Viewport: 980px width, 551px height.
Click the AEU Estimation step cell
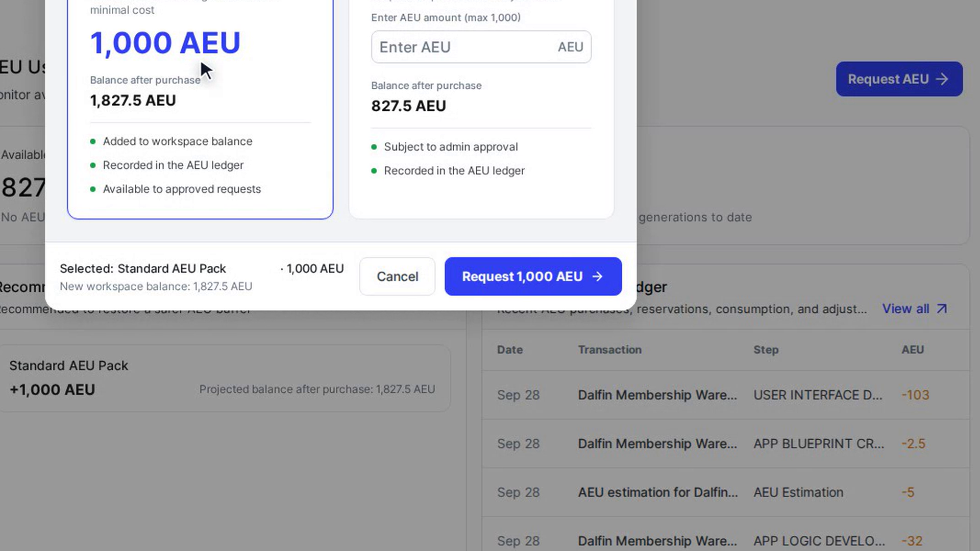pyautogui.click(x=798, y=492)
